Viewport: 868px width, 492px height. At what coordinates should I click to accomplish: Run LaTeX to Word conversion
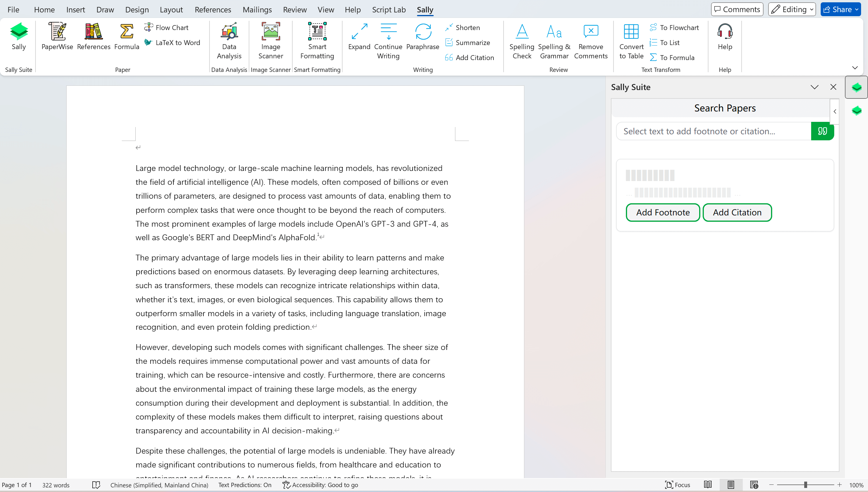click(172, 42)
